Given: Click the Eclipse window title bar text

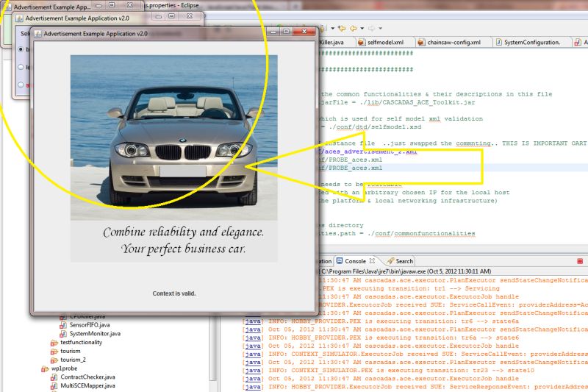Looking at the screenshot, I should [x=172, y=5].
